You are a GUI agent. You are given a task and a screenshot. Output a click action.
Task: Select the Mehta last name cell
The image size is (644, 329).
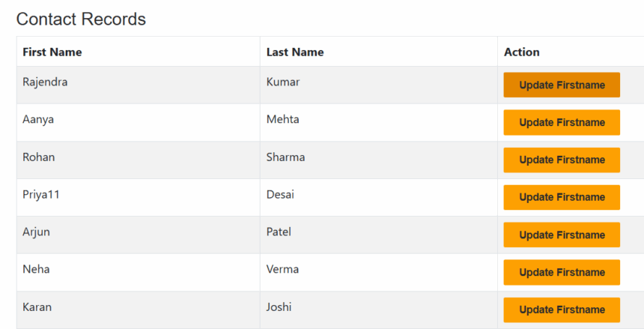click(283, 120)
